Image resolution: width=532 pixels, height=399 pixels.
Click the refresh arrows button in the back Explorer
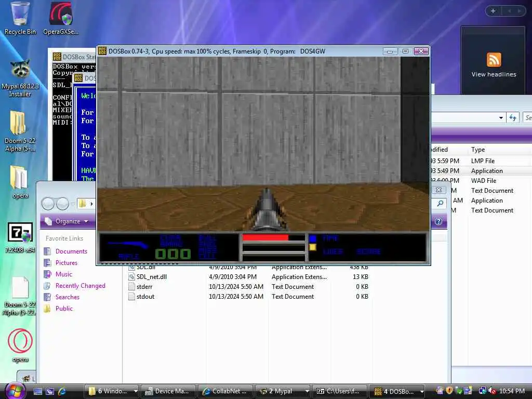[x=513, y=118]
